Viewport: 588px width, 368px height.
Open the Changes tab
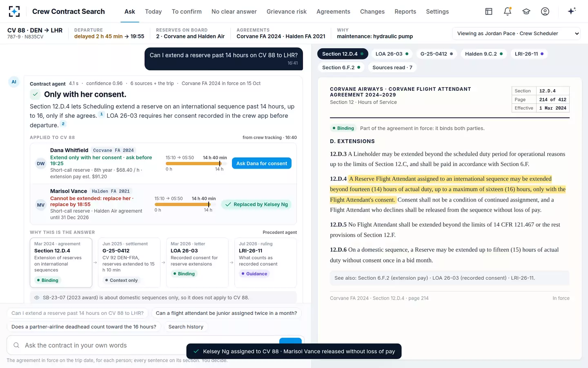click(x=372, y=11)
